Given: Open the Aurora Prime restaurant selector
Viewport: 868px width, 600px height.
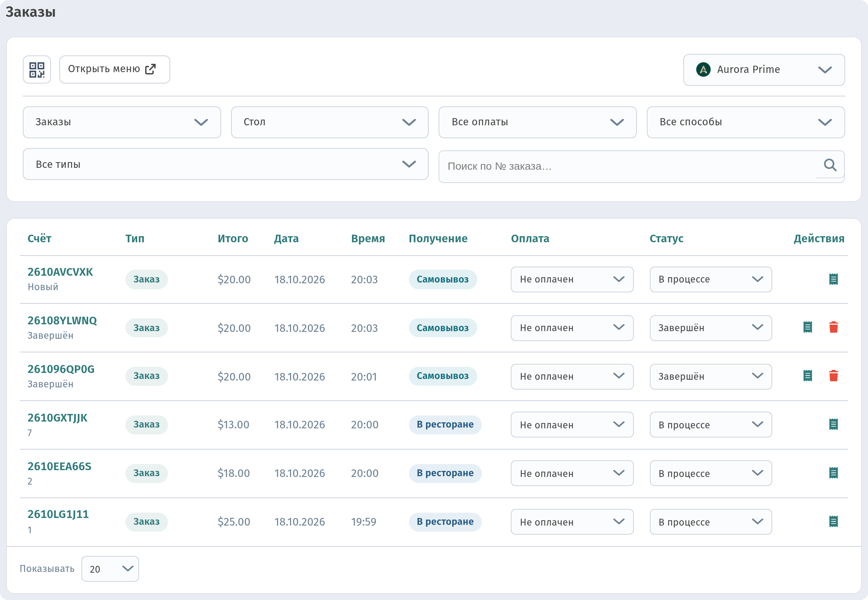Looking at the screenshot, I should coord(764,70).
